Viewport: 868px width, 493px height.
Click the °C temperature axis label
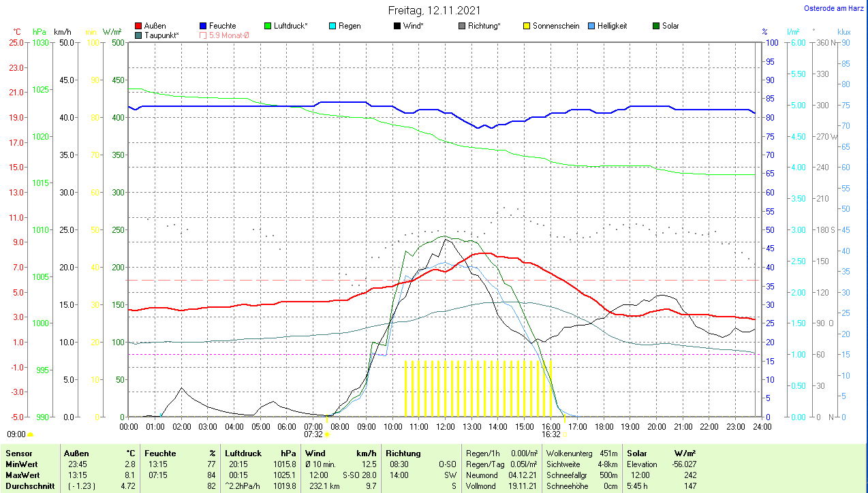(x=16, y=32)
